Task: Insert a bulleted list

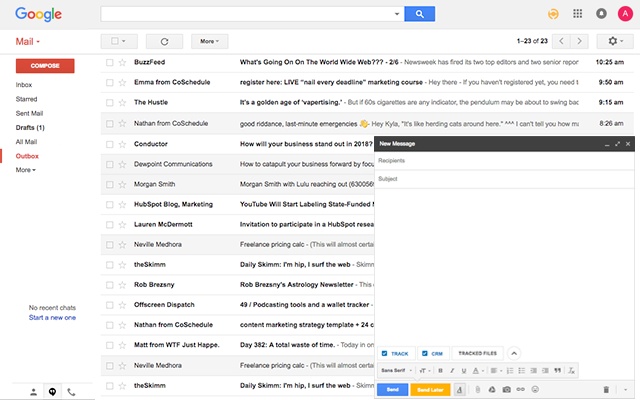Action: tap(522, 371)
